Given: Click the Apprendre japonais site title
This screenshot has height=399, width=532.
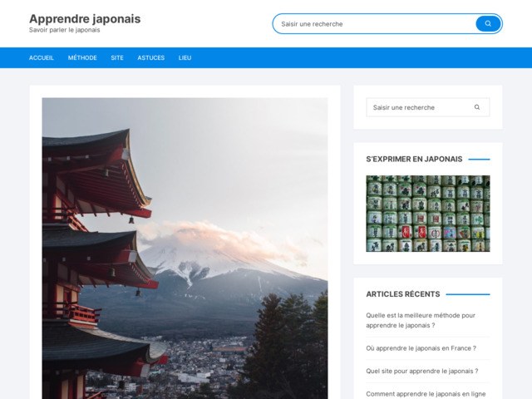Looking at the screenshot, I should point(85,18).
